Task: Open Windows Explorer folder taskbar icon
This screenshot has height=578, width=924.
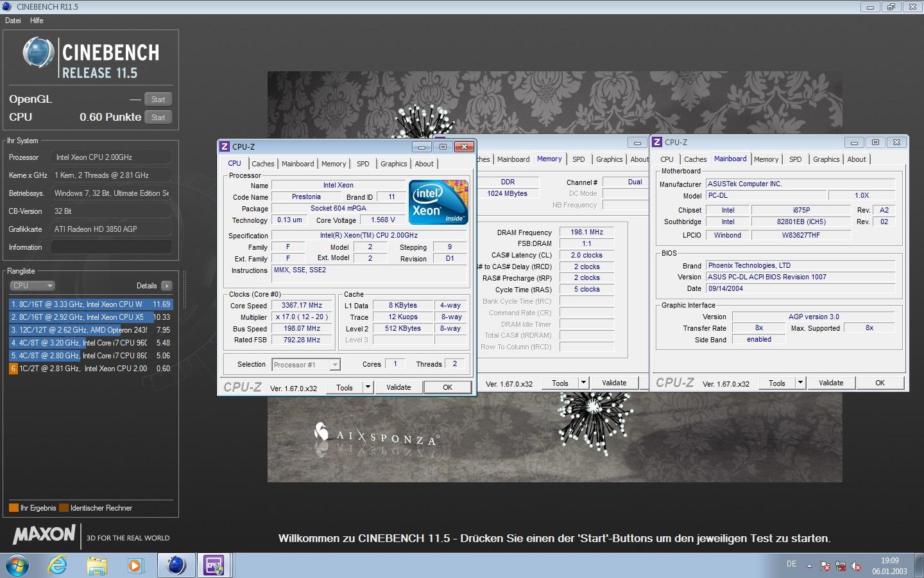Action: 97,566
